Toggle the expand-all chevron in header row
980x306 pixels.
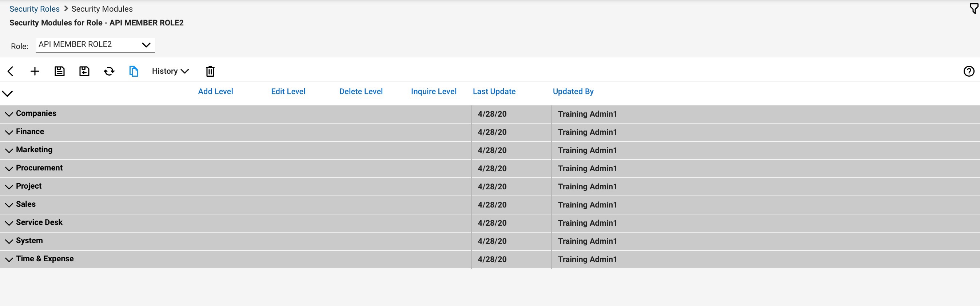click(x=8, y=93)
